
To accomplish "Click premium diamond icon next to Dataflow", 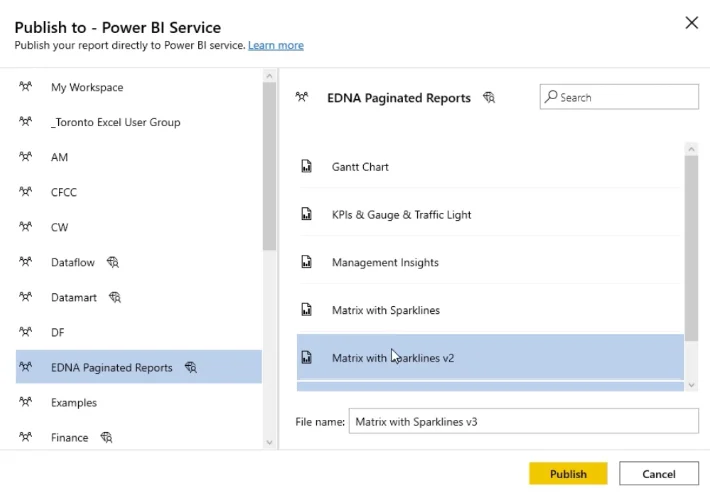I will (113, 262).
